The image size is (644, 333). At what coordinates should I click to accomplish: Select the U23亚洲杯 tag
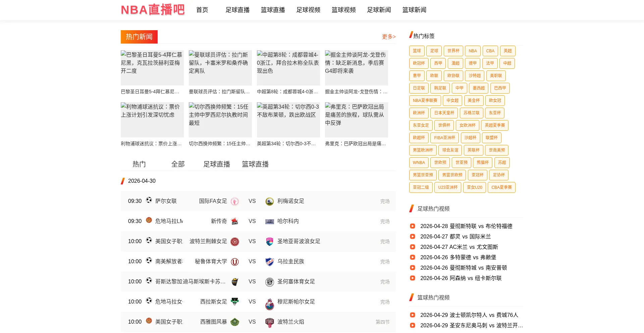448,187
